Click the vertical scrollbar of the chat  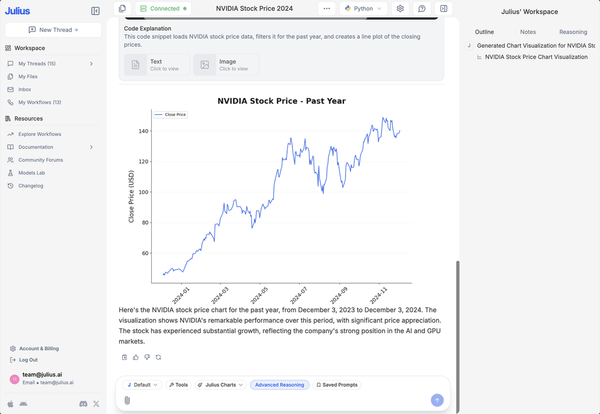[x=457, y=337]
